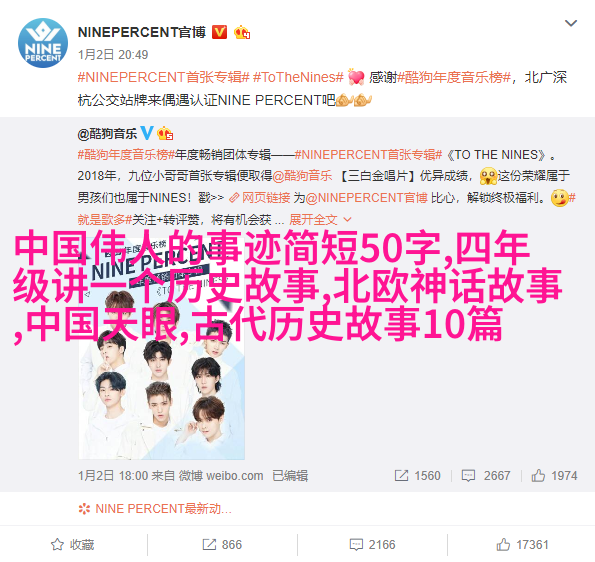Open the @NINEPERCENT官博 mention in repost
Image resolution: width=595 pixels, height=562 pixels.
(x=367, y=198)
